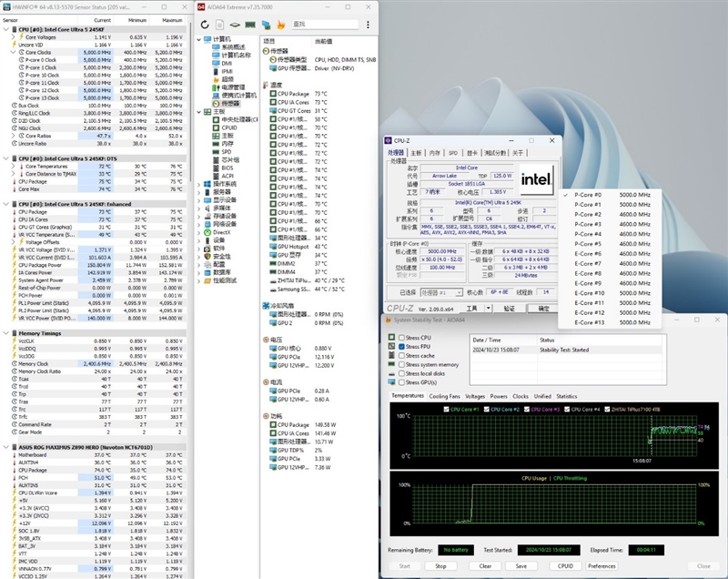Select 系统概述 in the AIDA64 tree

(233, 47)
